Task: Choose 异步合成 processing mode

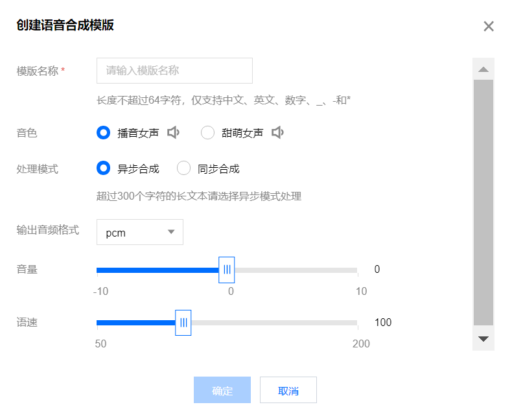Action: tap(104, 169)
